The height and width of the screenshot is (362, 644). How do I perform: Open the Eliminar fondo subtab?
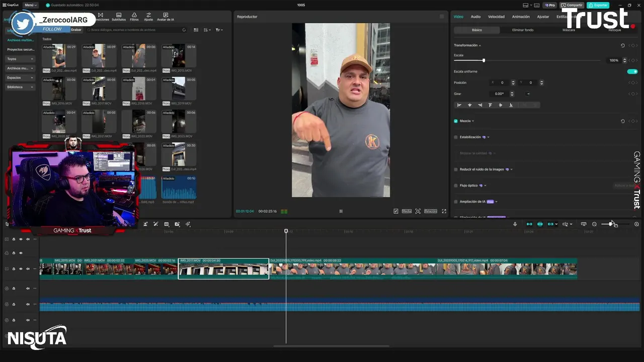coord(523,30)
